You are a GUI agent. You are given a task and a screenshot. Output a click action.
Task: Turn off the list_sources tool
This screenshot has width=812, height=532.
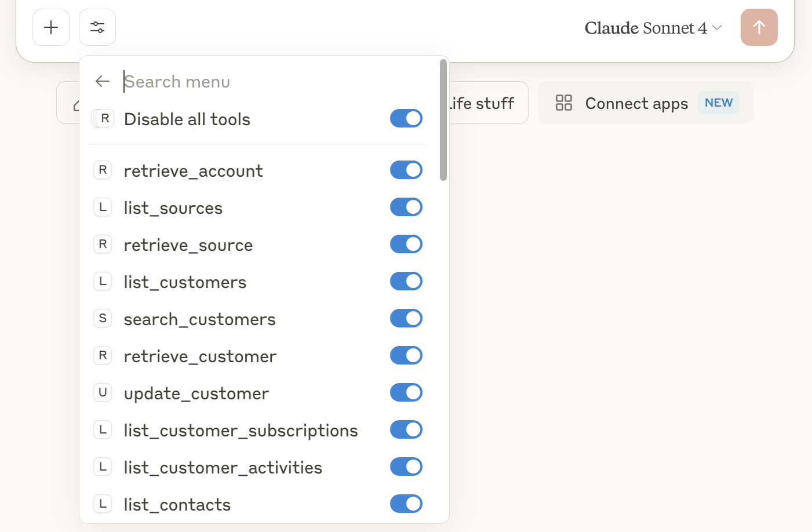pos(406,207)
